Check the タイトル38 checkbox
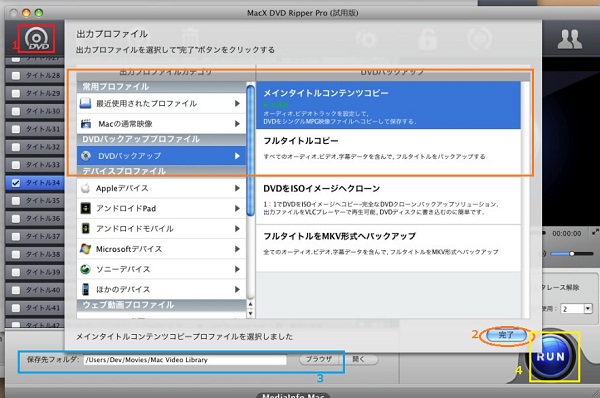600x398 pixels. pos(16,254)
